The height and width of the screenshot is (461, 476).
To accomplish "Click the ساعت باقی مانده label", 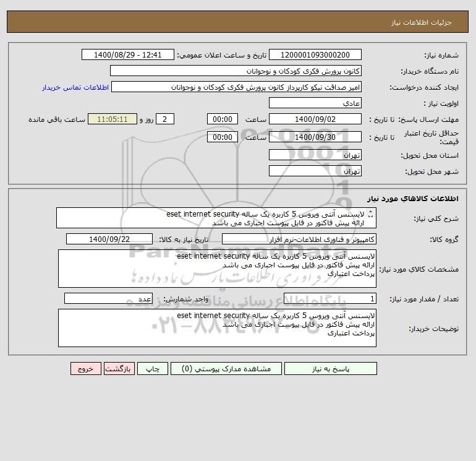I will [57, 119].
